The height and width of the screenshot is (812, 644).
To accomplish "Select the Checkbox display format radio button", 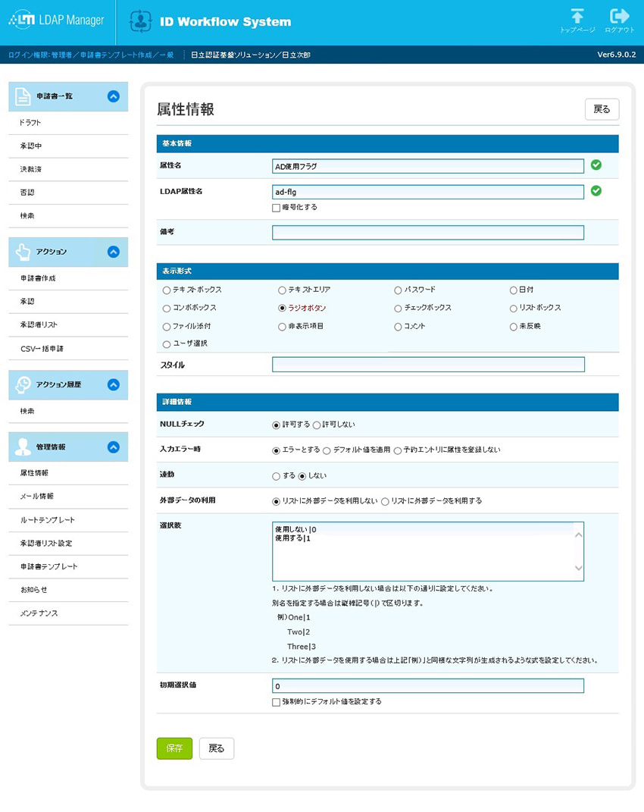I will tap(398, 308).
